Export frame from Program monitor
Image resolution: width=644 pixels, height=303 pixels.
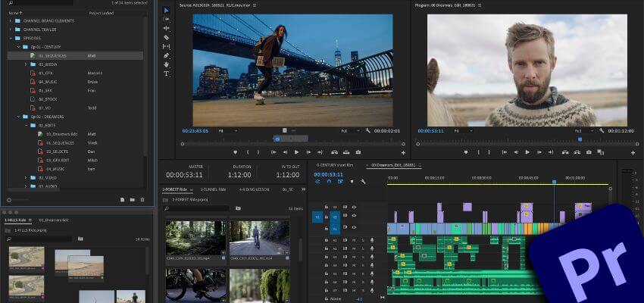click(589, 152)
